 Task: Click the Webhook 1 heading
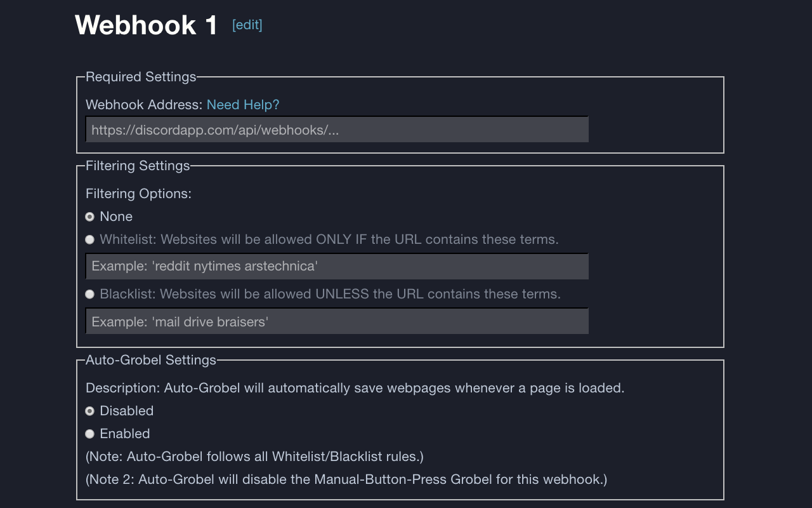(x=146, y=25)
